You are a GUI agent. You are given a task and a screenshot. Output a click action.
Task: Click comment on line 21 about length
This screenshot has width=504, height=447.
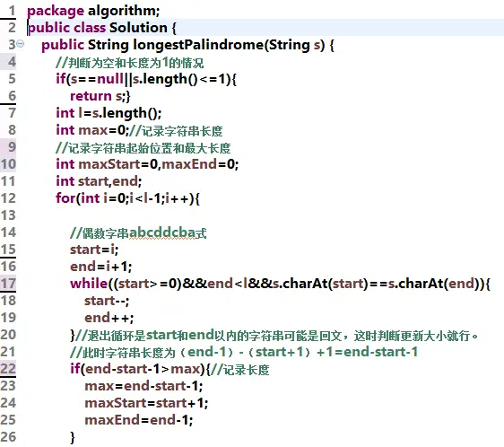pyautogui.click(x=244, y=352)
